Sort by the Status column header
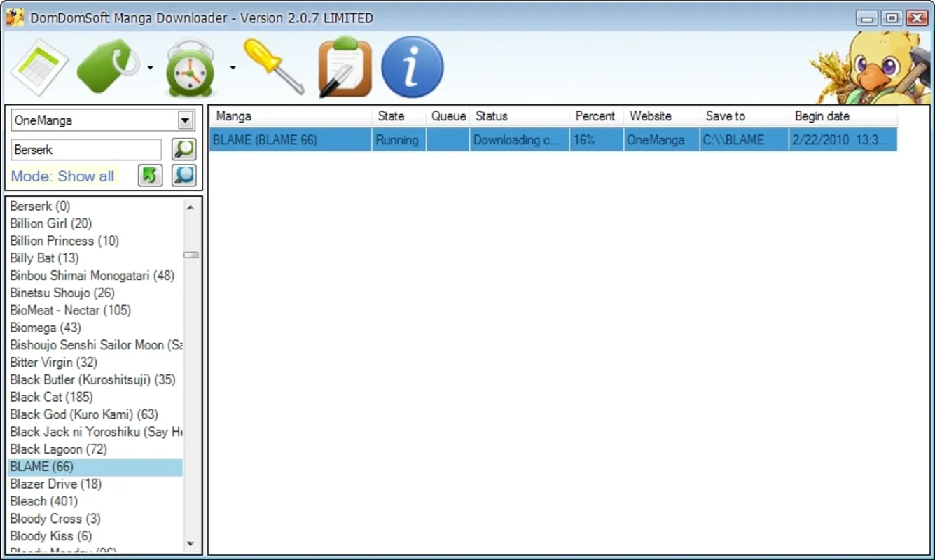The width and height of the screenshot is (935, 560). coord(520,116)
